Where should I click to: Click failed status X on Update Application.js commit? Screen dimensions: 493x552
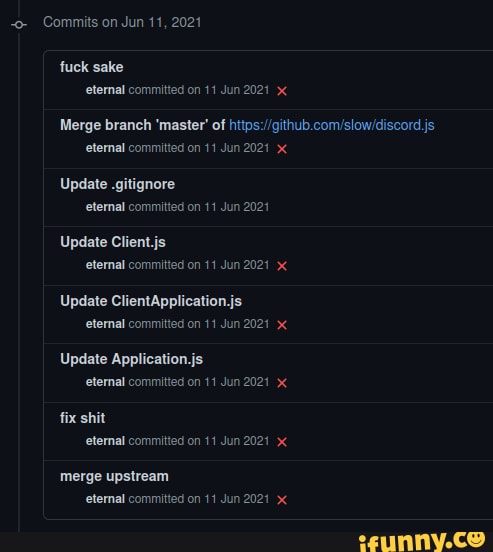282,383
